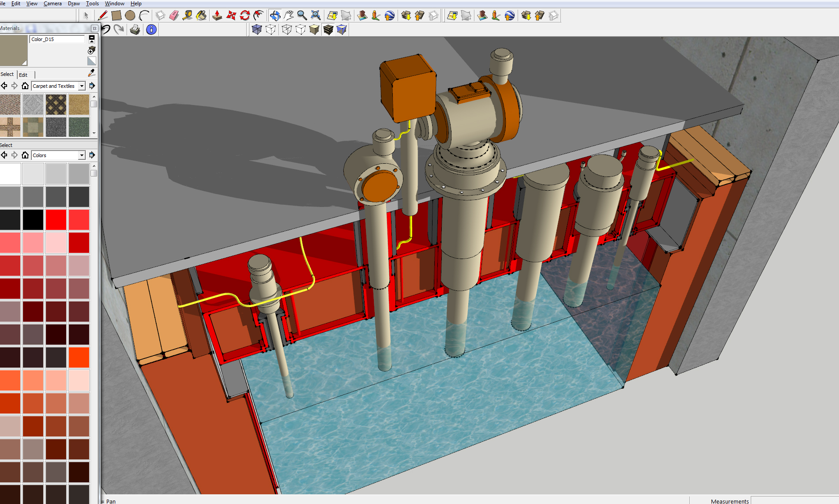
Task: Pick the Tape Measure tool
Action: [188, 16]
